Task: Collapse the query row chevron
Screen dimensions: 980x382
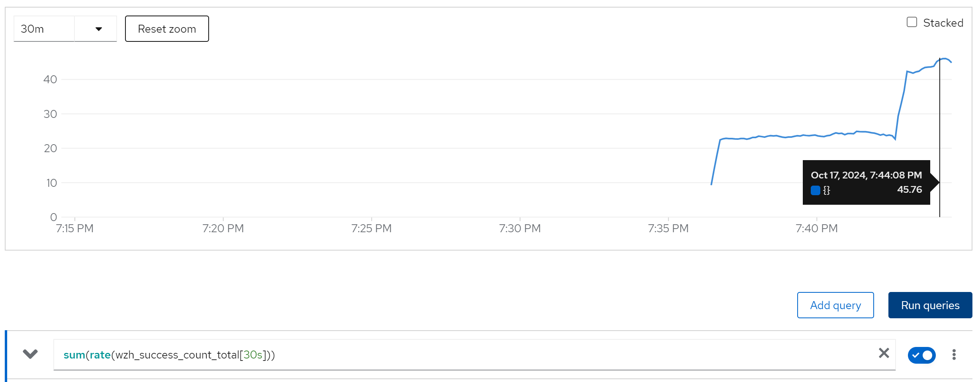Action: coord(30,354)
